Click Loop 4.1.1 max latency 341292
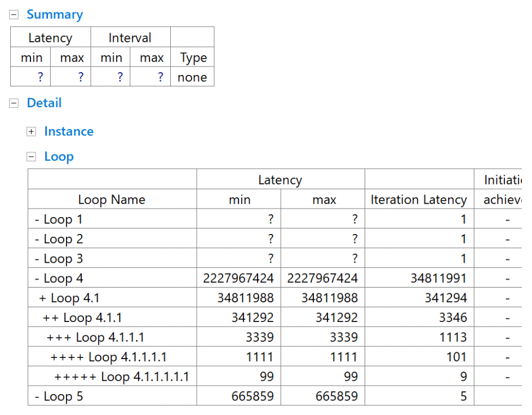The width and height of the screenshot is (532, 415). tap(336, 317)
